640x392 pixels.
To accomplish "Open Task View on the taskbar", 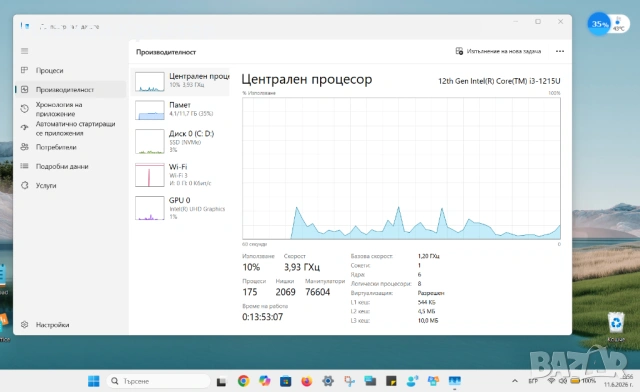I will pos(221,381).
